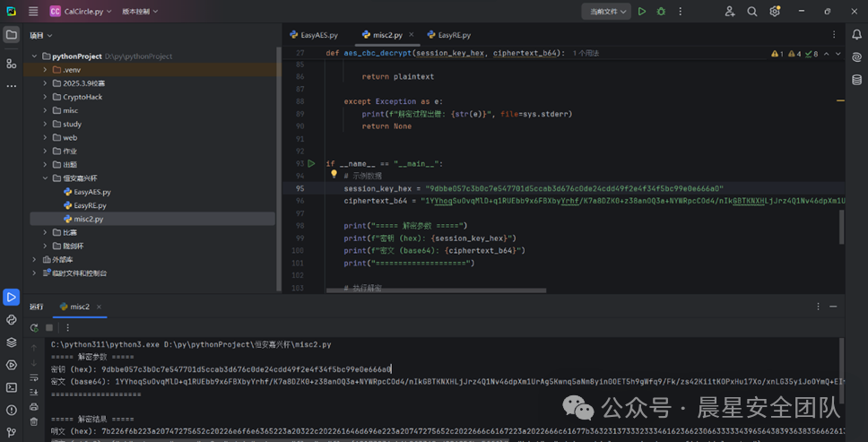Viewport: 868px width, 442px height.
Task: Click the editor's vertical scrollbar
Action: pyautogui.click(x=841, y=226)
